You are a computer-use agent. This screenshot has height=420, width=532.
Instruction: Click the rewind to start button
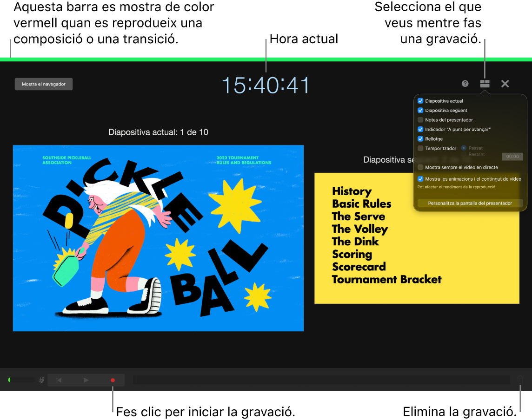pos(59,381)
